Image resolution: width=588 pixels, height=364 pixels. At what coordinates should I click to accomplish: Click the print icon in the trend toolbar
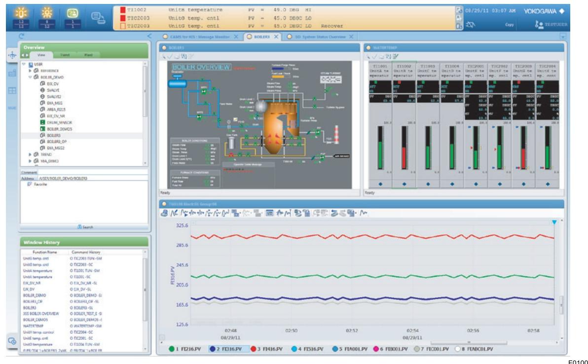click(x=164, y=213)
